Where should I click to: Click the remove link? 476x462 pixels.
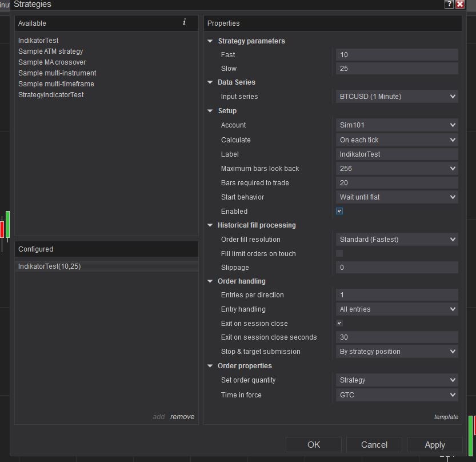tap(182, 417)
